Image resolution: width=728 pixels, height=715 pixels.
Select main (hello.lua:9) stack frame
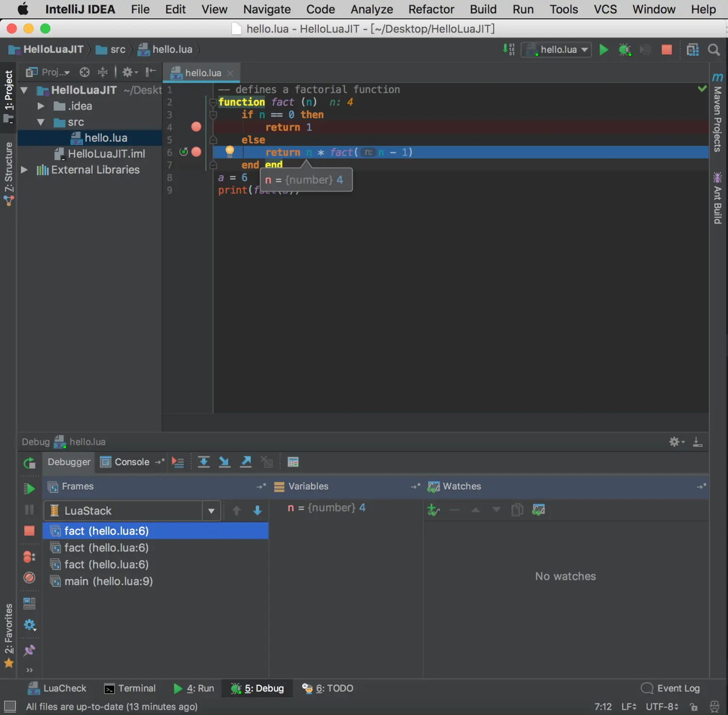click(155, 581)
